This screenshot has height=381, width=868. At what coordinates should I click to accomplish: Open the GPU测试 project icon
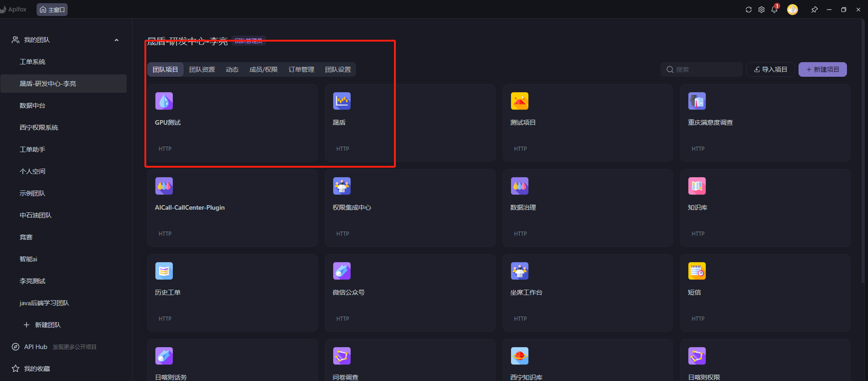pyautogui.click(x=164, y=101)
